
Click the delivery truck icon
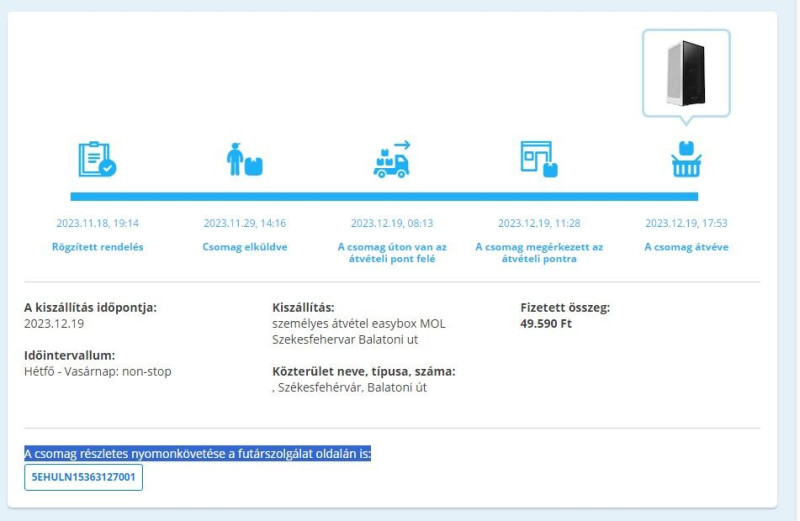click(x=391, y=159)
